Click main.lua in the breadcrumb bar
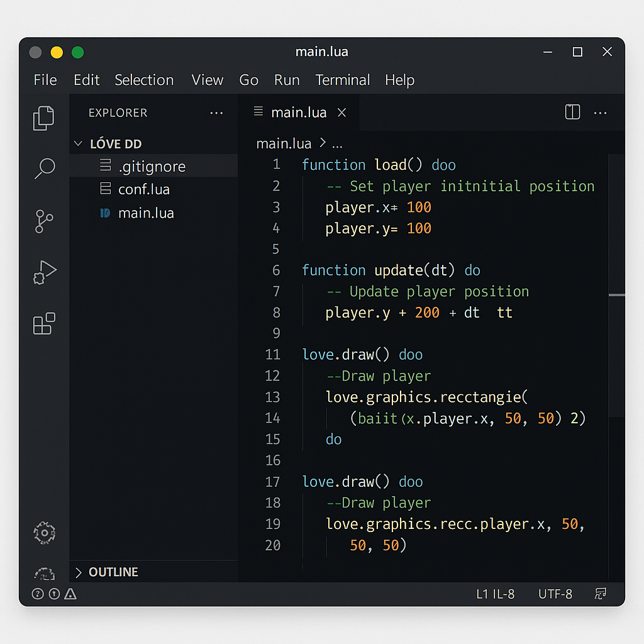Screen dimensions: 644x644 pos(284,143)
